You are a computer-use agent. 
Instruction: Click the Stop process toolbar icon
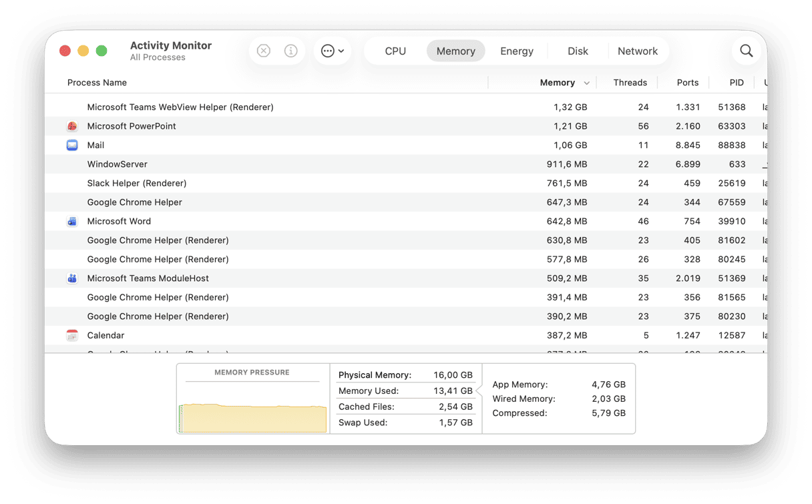(x=264, y=51)
